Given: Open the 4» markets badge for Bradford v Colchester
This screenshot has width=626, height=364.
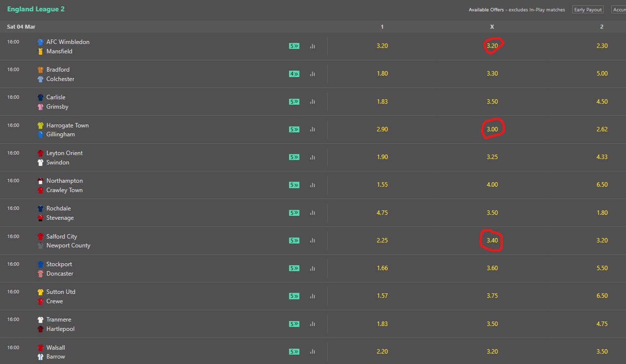Looking at the screenshot, I should click(294, 74).
